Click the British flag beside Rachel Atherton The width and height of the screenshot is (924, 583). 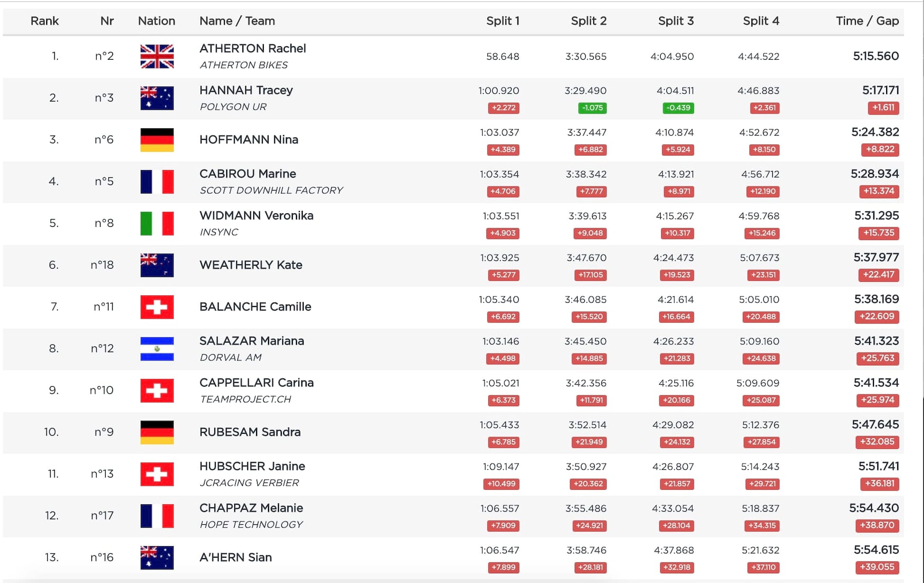pyautogui.click(x=156, y=56)
